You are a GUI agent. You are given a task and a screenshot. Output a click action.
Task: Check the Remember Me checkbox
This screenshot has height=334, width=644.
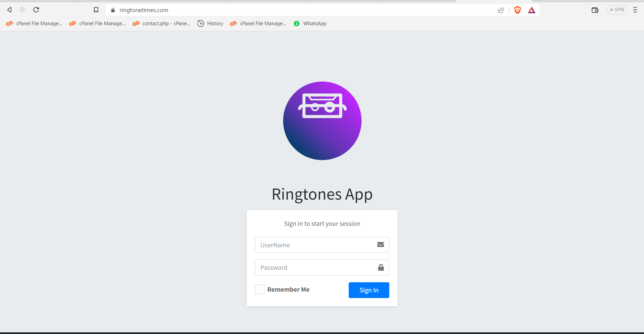click(x=260, y=289)
